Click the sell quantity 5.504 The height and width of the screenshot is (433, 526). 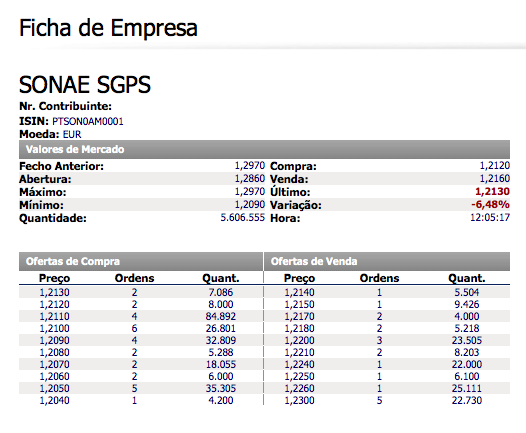(467, 292)
